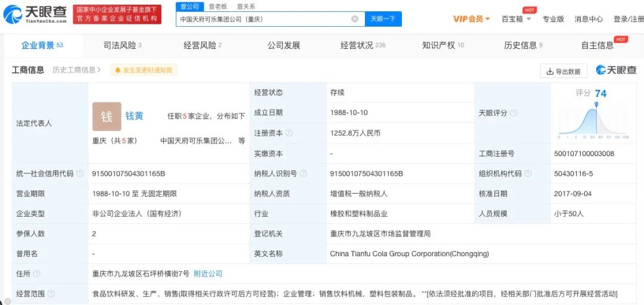644x305 pixels.
Task: Open the TianYanCha home logo
Action: click(35, 14)
